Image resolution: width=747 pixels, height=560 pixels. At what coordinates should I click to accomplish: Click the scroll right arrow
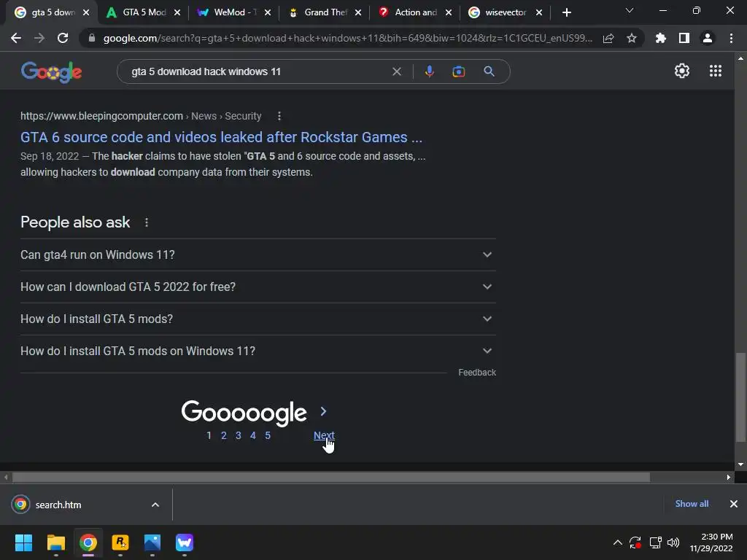[729, 477]
